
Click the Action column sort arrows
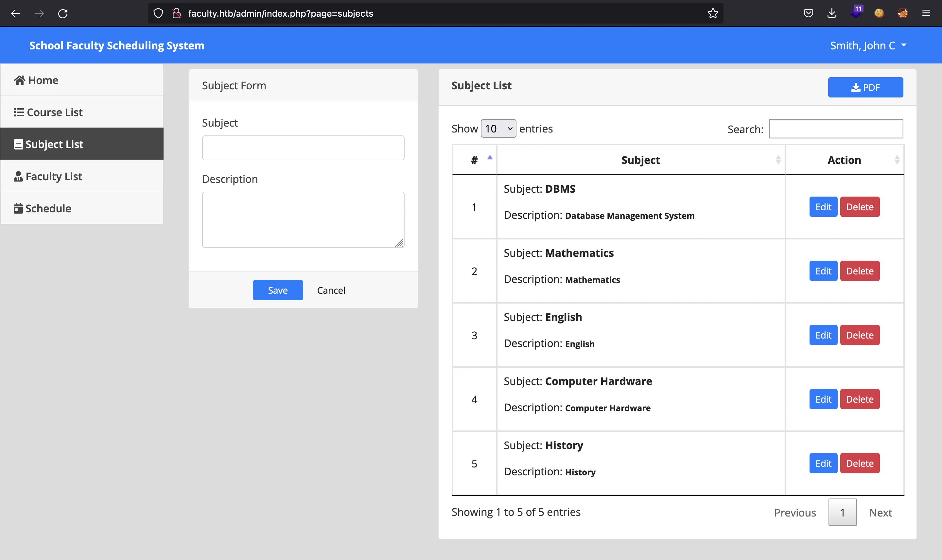[897, 160]
